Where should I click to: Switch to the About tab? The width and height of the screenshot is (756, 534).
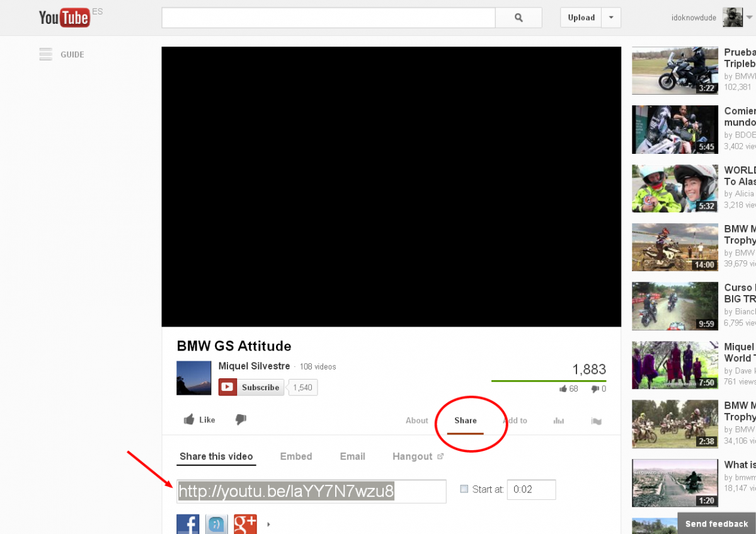point(417,421)
